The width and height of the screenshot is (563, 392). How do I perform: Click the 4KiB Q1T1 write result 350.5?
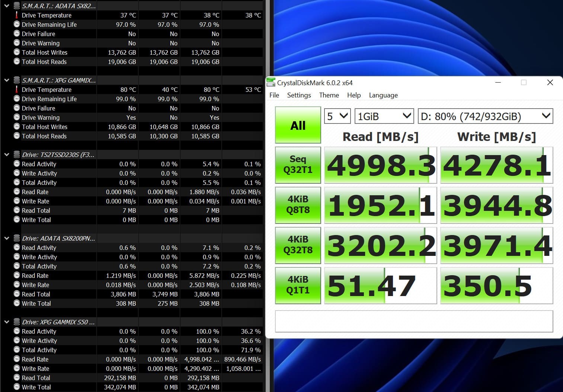tap(497, 286)
